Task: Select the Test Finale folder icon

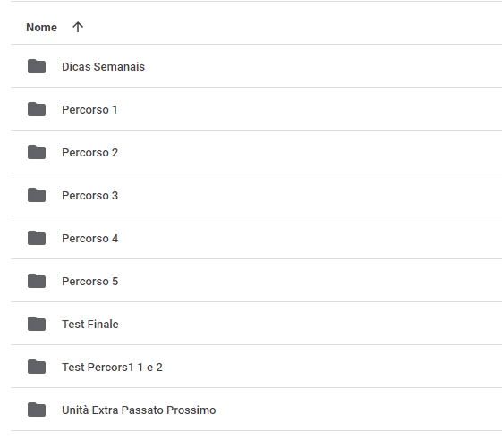Action: tap(37, 324)
